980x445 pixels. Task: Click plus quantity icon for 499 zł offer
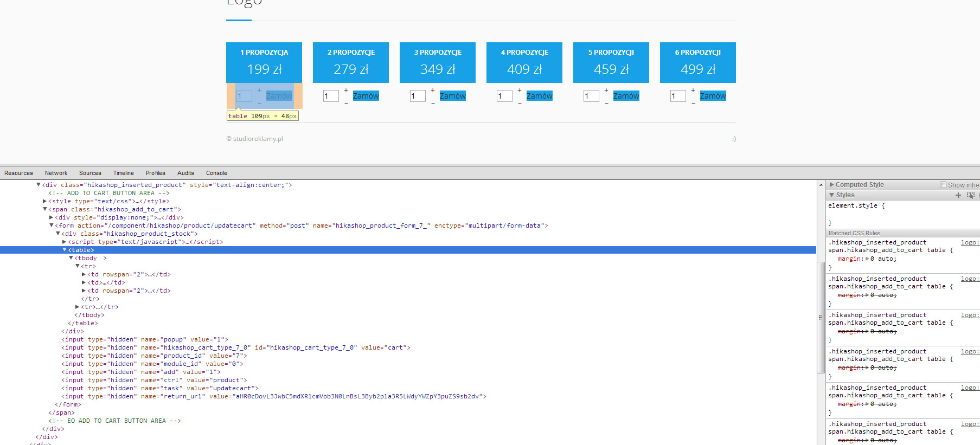coord(693,91)
